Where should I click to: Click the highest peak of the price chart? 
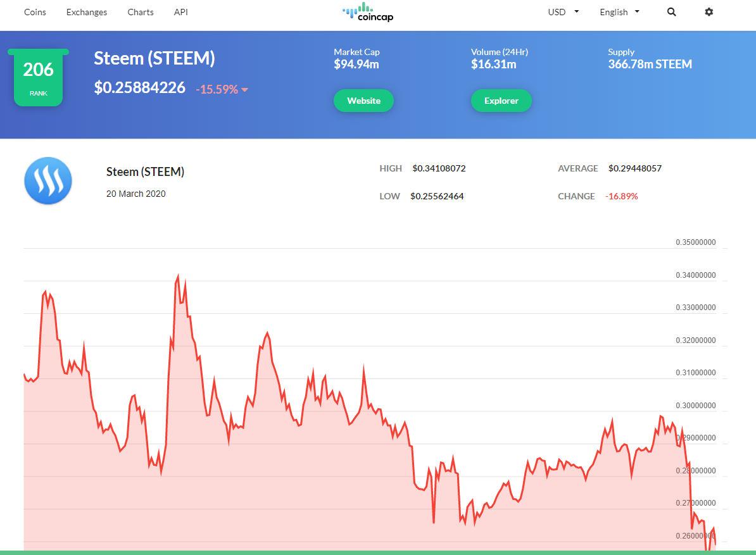coord(178,277)
